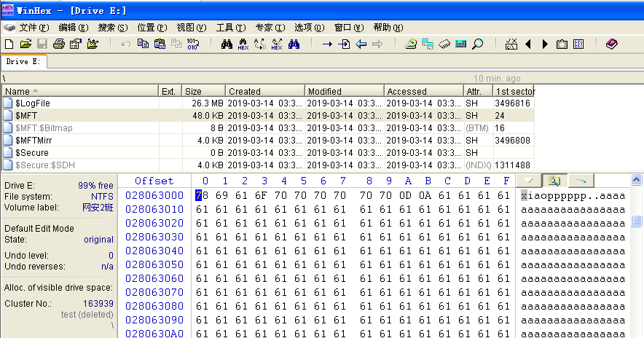The height and width of the screenshot is (338, 644).
Task: Open the 位置(P) menu
Action: (152, 28)
